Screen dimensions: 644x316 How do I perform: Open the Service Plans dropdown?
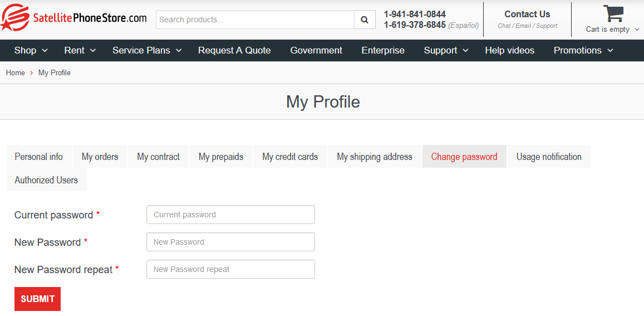(147, 50)
